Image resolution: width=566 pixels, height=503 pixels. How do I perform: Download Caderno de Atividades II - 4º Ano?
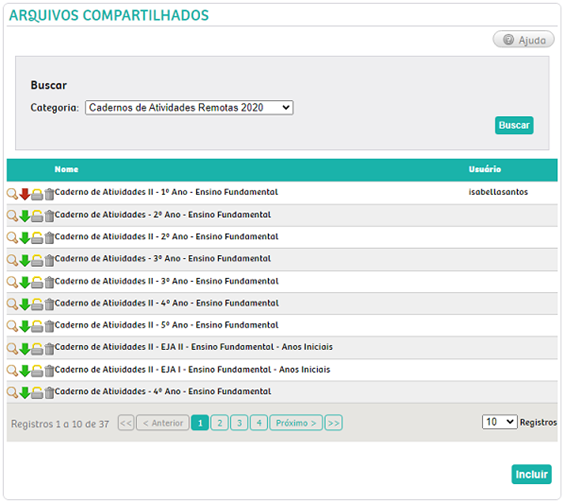[x=25, y=304]
